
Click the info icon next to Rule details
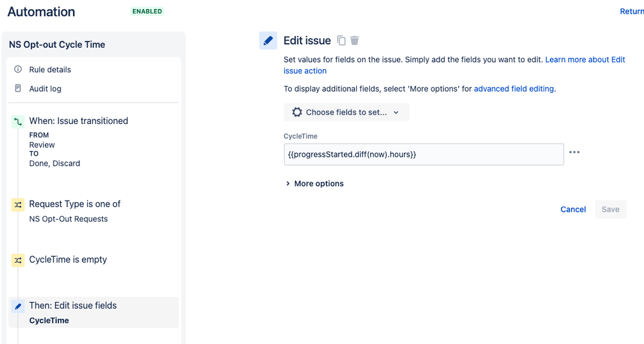pos(18,69)
